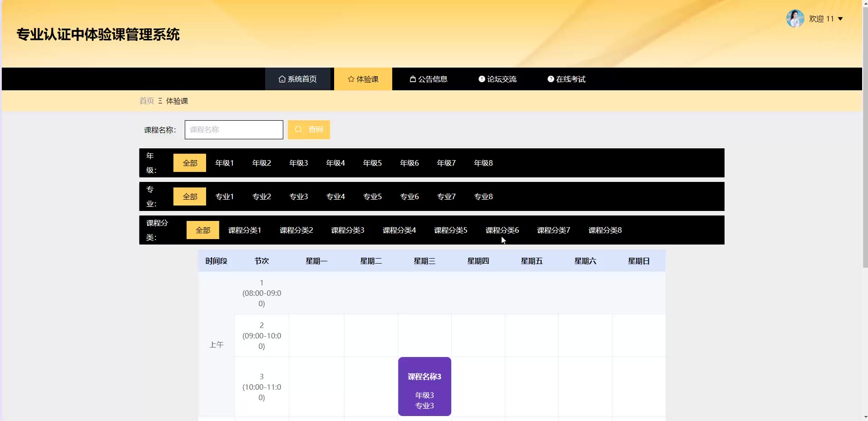Click the bag icon beside 公告信息
The image size is (868, 421).
[x=413, y=79]
